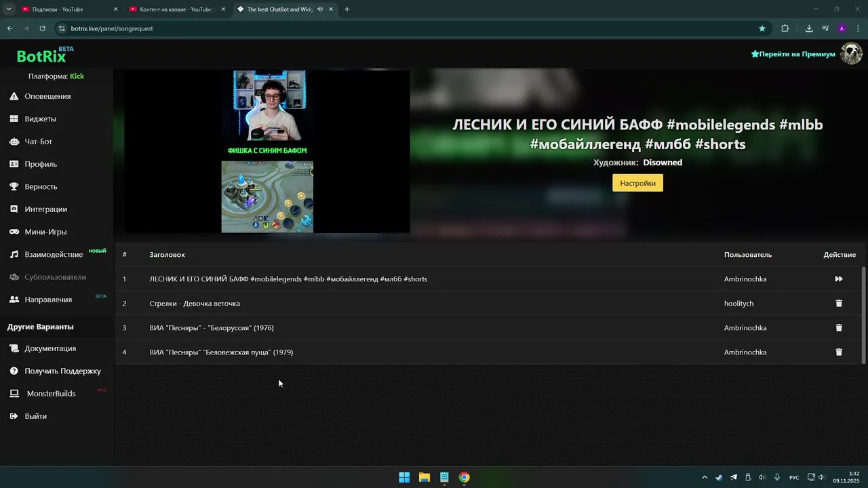This screenshot has height=488, width=868.
Task: Click the song list scrollbar
Action: (x=863, y=315)
